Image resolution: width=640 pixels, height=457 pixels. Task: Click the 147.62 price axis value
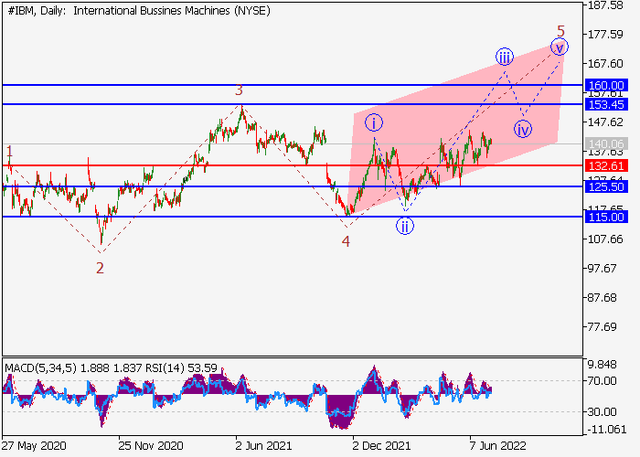click(x=606, y=122)
